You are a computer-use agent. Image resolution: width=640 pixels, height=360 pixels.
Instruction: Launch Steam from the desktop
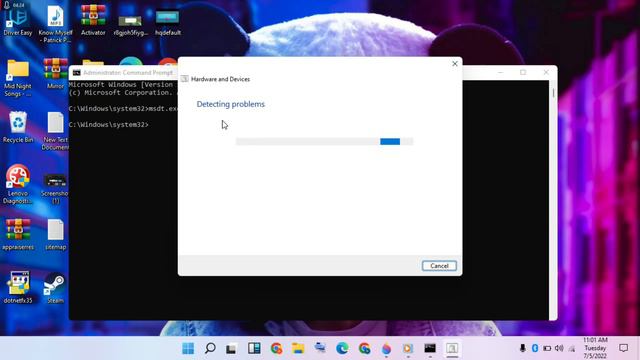pyautogui.click(x=56, y=288)
